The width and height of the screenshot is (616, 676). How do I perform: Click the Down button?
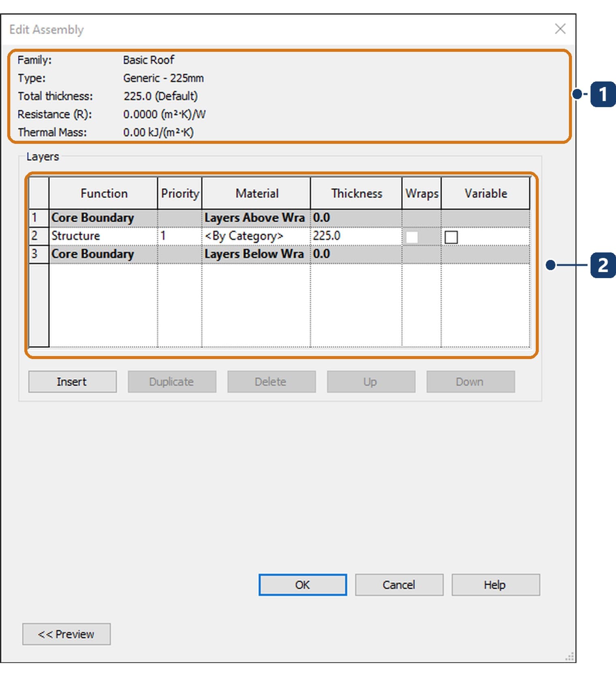(x=471, y=381)
